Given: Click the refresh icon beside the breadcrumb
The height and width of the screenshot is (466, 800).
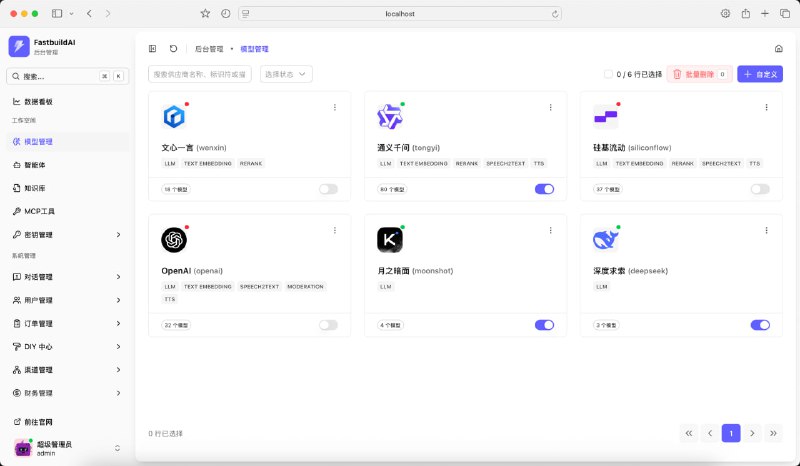Looking at the screenshot, I should coord(173,48).
